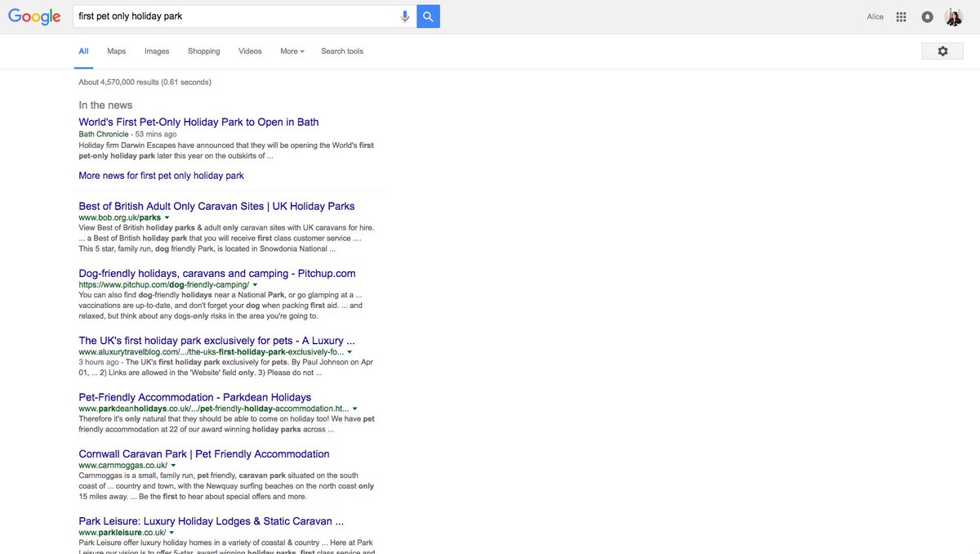980x554 pixels.
Task: Select the All results tab
Action: [83, 51]
